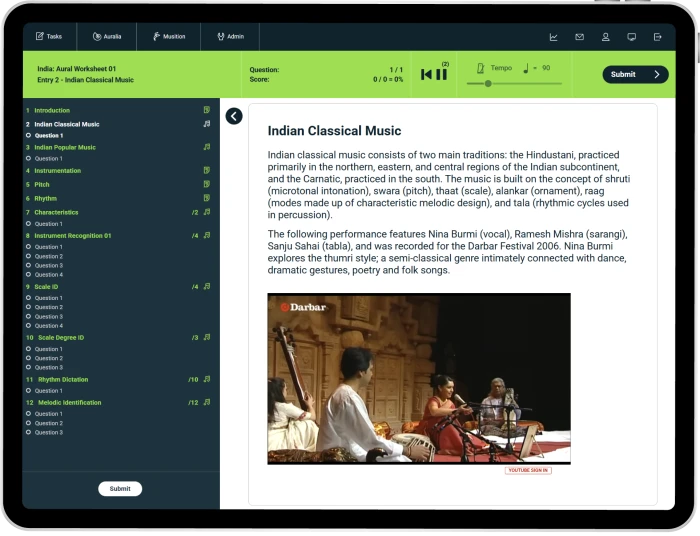700x536 pixels.
Task: Open the Instrumentation section
Action: (x=57, y=171)
